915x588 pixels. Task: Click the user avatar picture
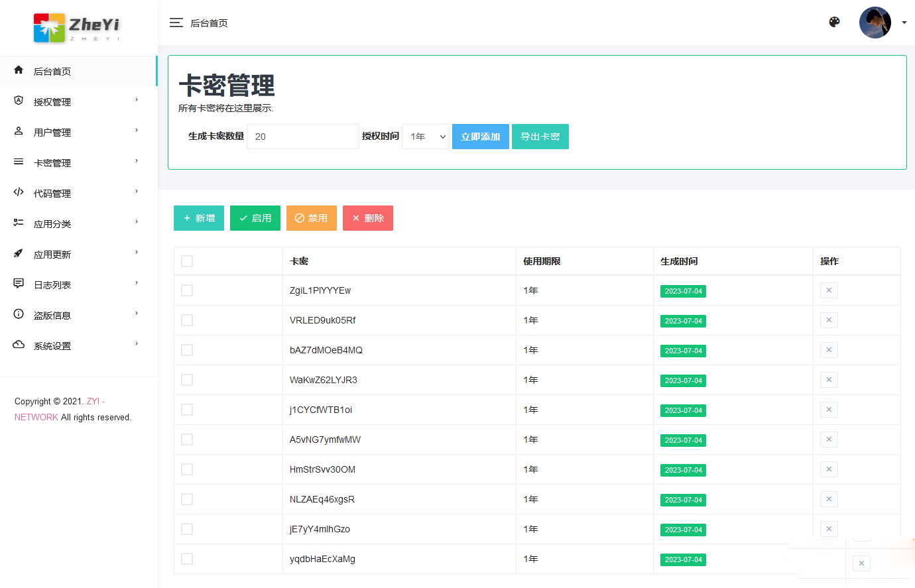875,23
